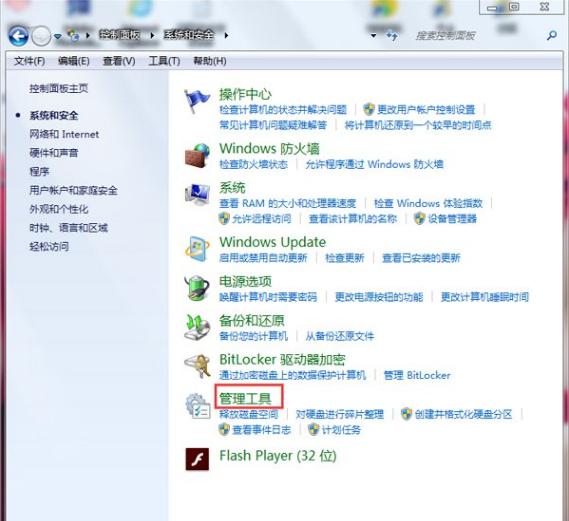Open 用户帐户和家庭安全 category

point(73,190)
